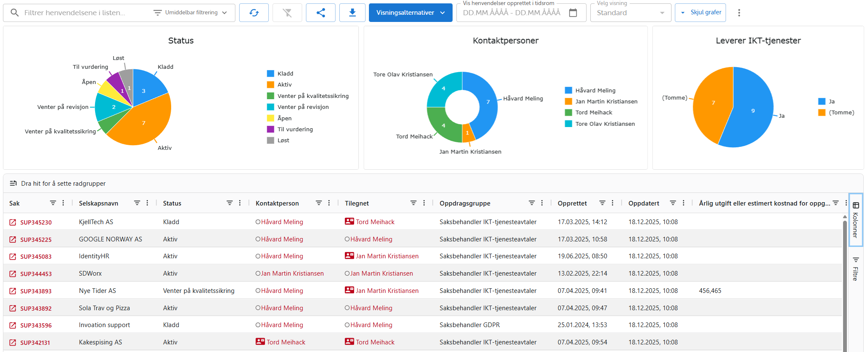Click the refresh list icon button

click(x=254, y=13)
